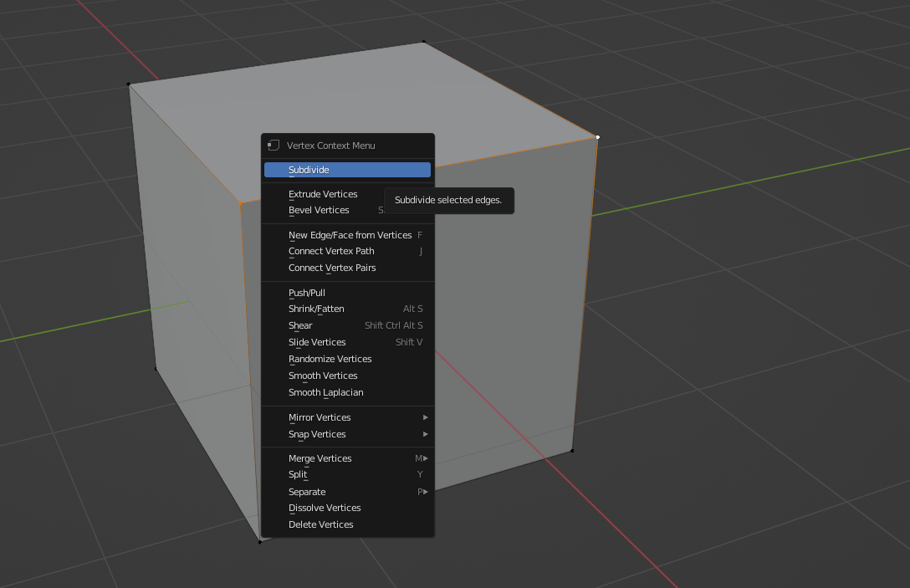Viewport: 910px width, 588px height.
Task: Select Dissolve Vertices
Action: (347, 508)
